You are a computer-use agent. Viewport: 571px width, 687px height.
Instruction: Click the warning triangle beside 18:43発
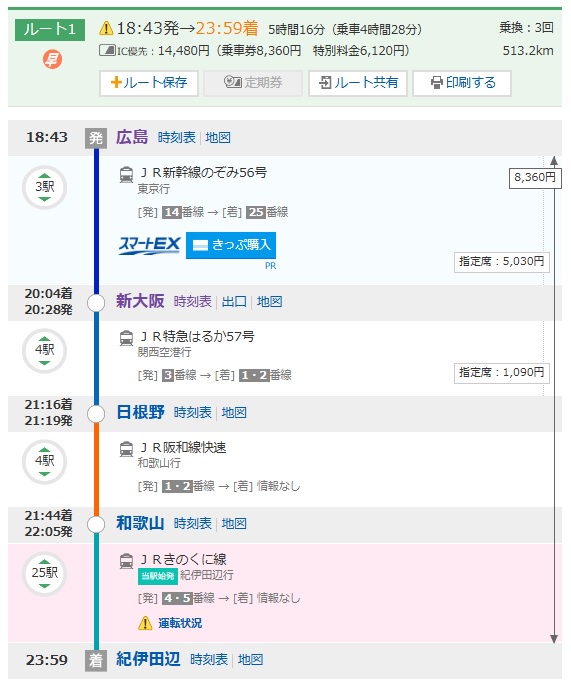[106, 28]
